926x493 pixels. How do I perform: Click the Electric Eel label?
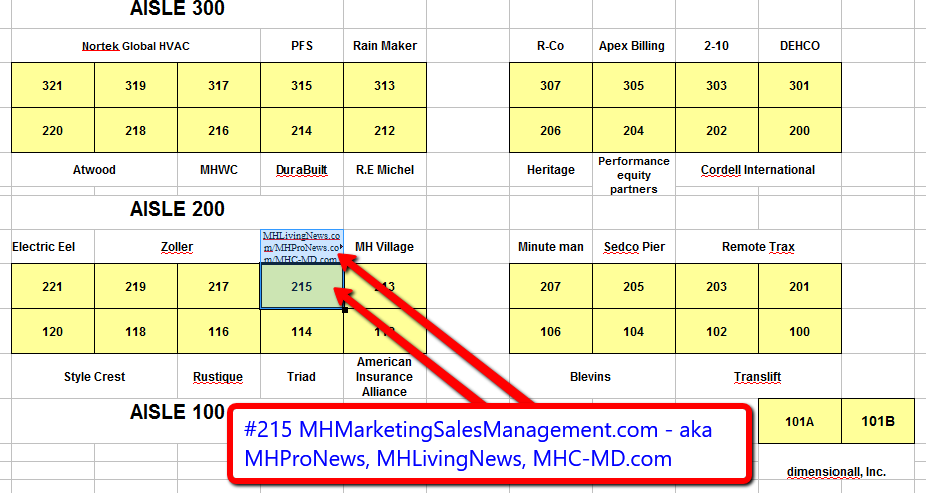(x=43, y=247)
